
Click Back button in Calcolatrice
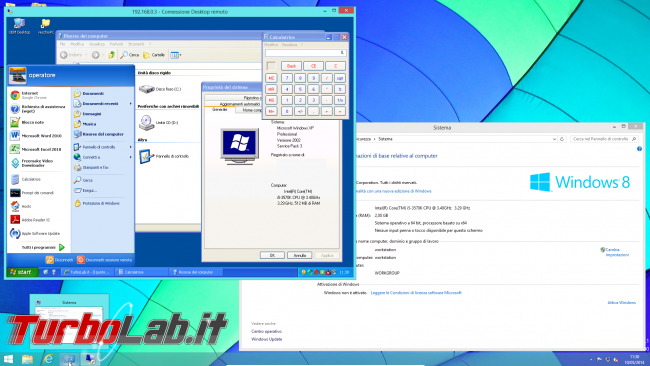(291, 66)
